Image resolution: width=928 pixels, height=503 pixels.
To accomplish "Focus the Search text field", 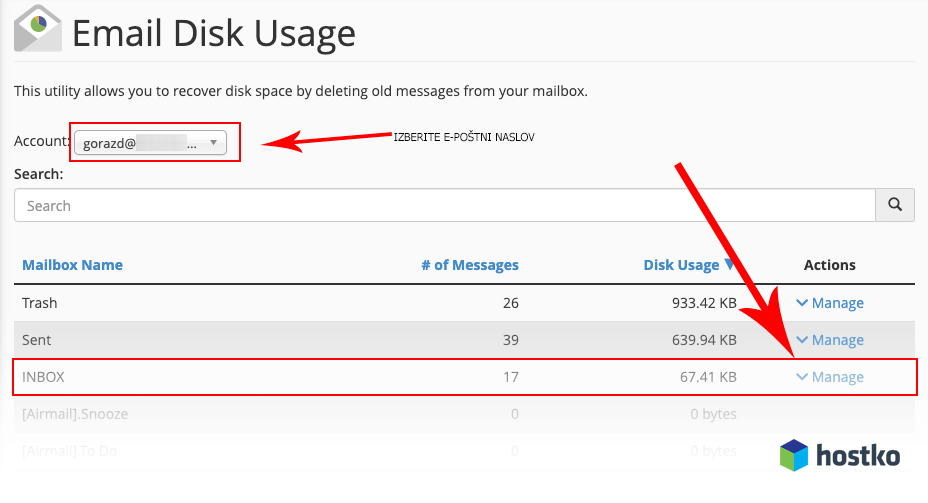I will (445, 206).
